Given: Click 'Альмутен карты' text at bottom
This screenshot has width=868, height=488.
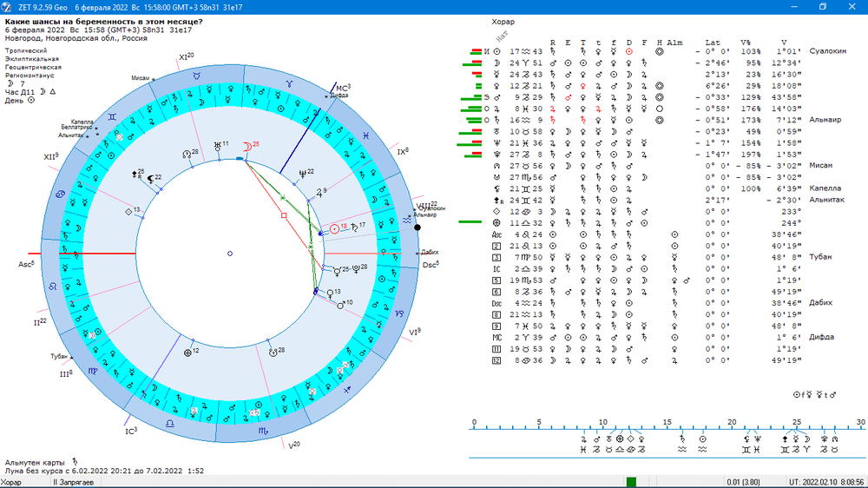Looking at the screenshot, I should [x=35, y=463].
